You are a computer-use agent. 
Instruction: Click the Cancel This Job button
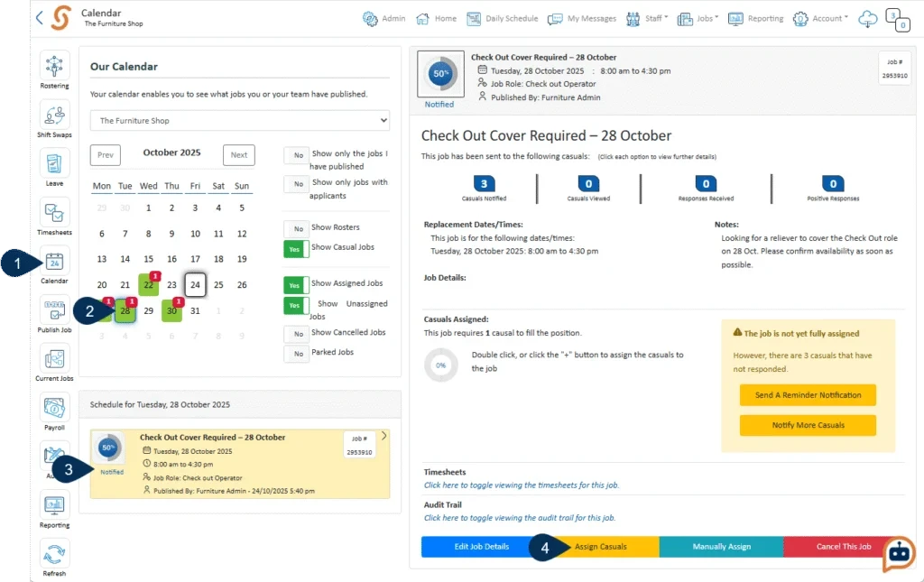(844, 547)
